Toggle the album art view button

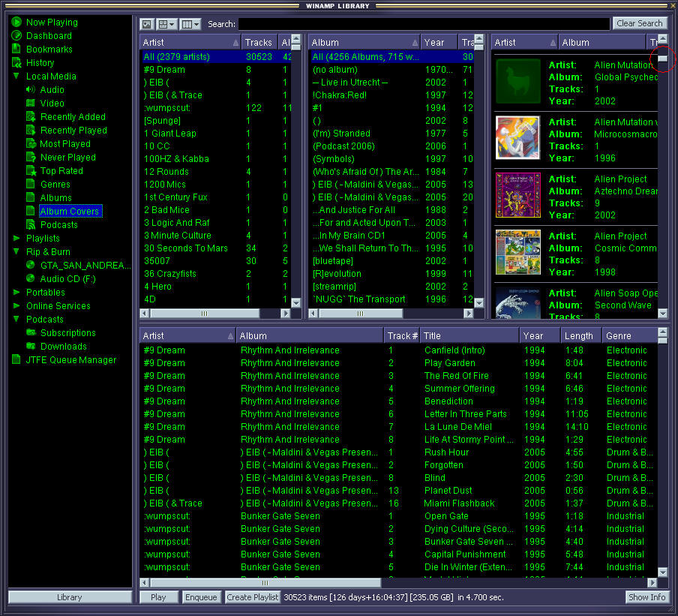click(147, 24)
